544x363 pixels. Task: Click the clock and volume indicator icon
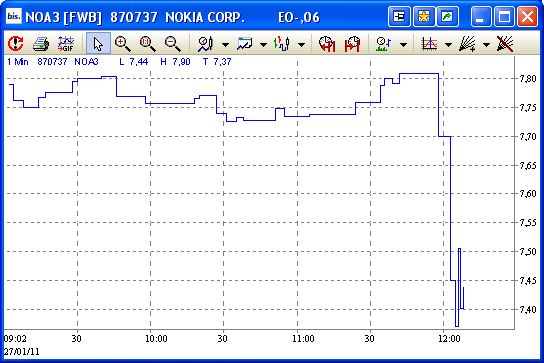(x=384, y=44)
